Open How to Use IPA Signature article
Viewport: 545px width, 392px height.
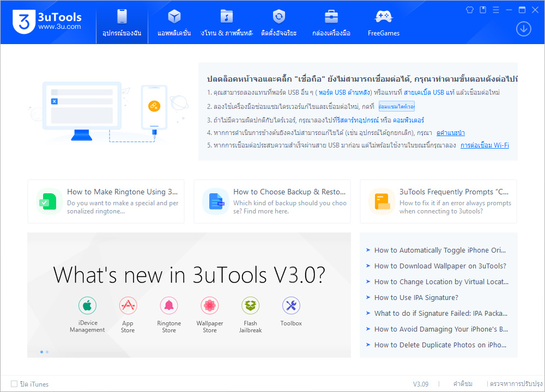pos(416,298)
